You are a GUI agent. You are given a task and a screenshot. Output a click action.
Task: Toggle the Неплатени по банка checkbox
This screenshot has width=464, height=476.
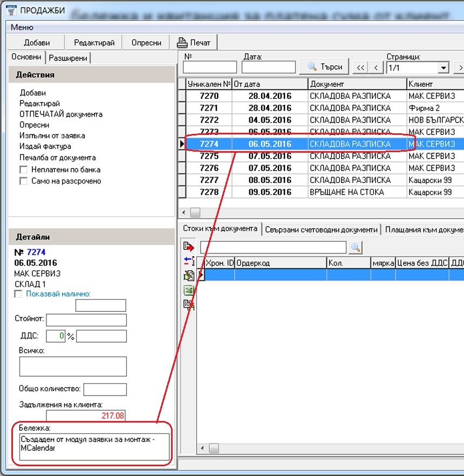[x=23, y=169]
